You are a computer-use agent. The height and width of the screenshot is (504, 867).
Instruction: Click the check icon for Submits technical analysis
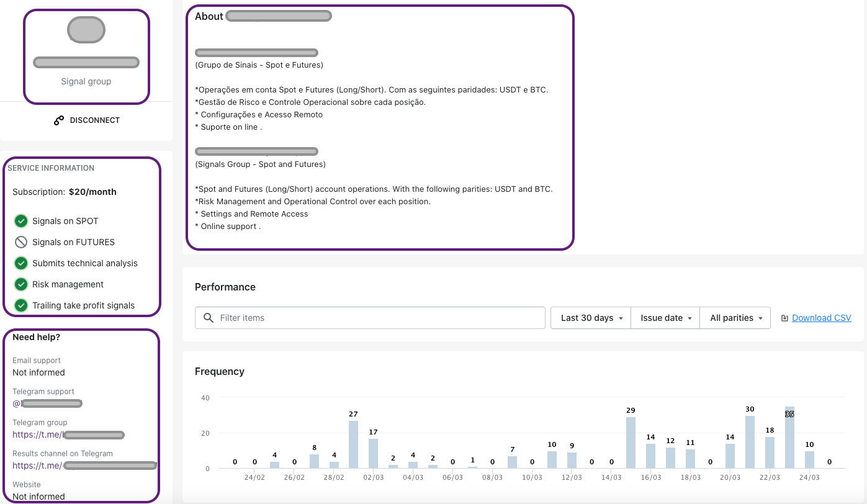pyautogui.click(x=21, y=263)
